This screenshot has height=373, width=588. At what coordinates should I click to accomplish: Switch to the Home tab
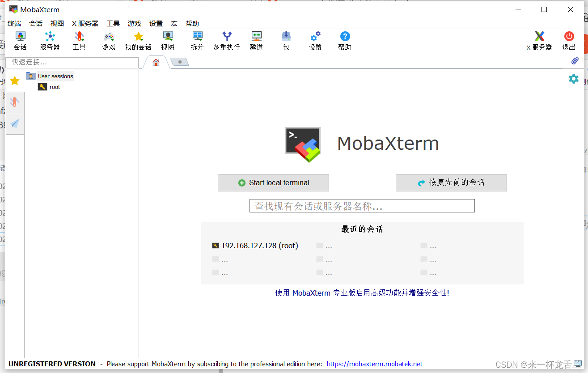[156, 62]
